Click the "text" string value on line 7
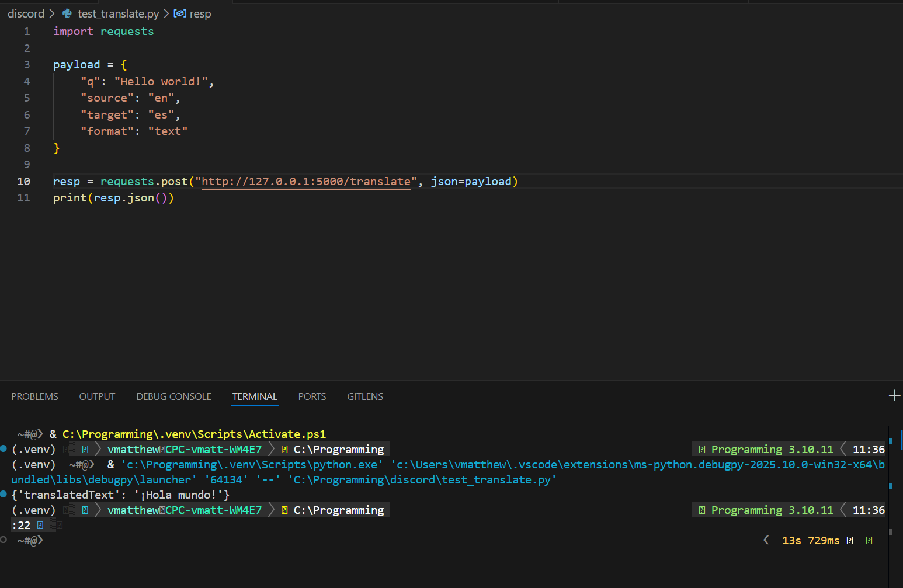Image resolution: width=903 pixels, height=588 pixels. click(168, 131)
